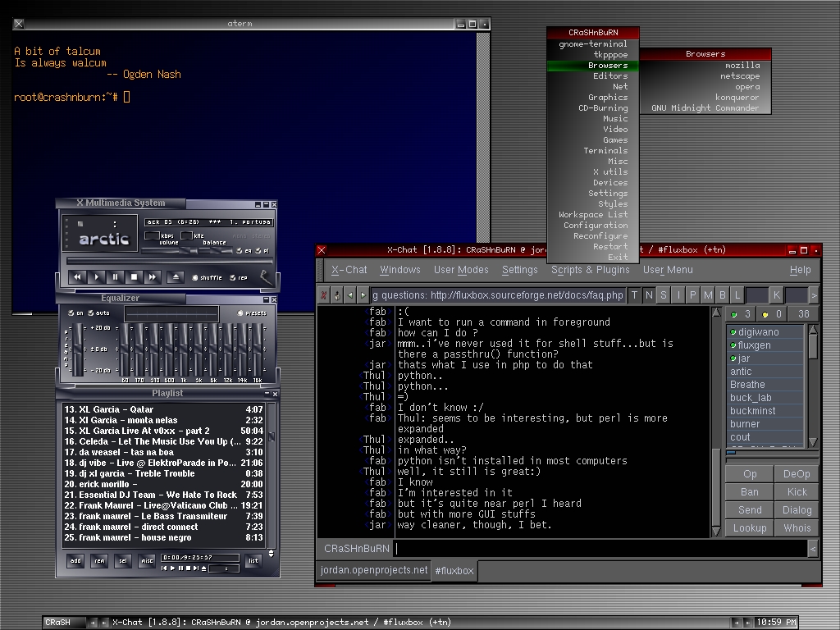The width and height of the screenshot is (840, 630).
Task: Click the next workspace arrow beside CRaSH in taskbar
Action: pos(104,623)
